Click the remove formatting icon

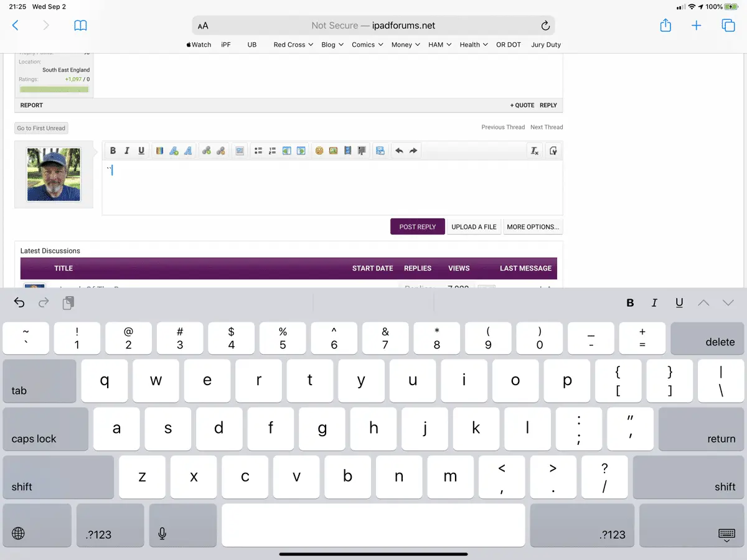pos(534,151)
